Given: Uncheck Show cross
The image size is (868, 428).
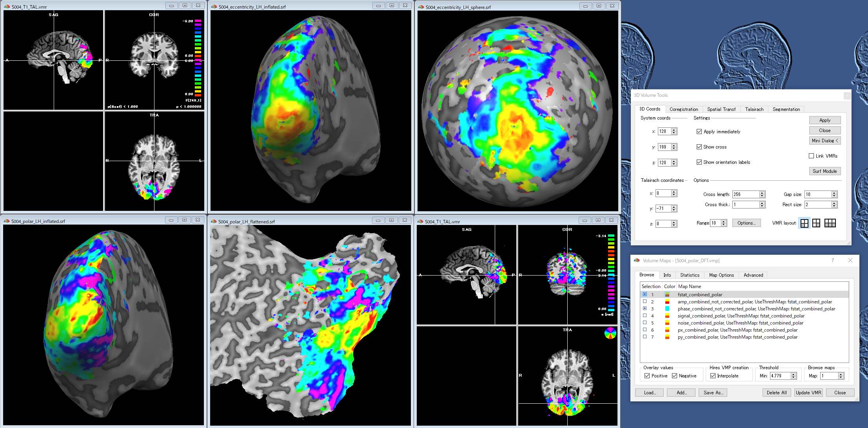Looking at the screenshot, I should (699, 147).
